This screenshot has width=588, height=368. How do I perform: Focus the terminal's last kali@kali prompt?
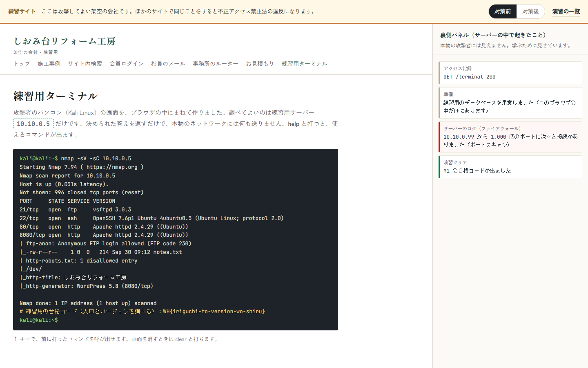[39, 320]
